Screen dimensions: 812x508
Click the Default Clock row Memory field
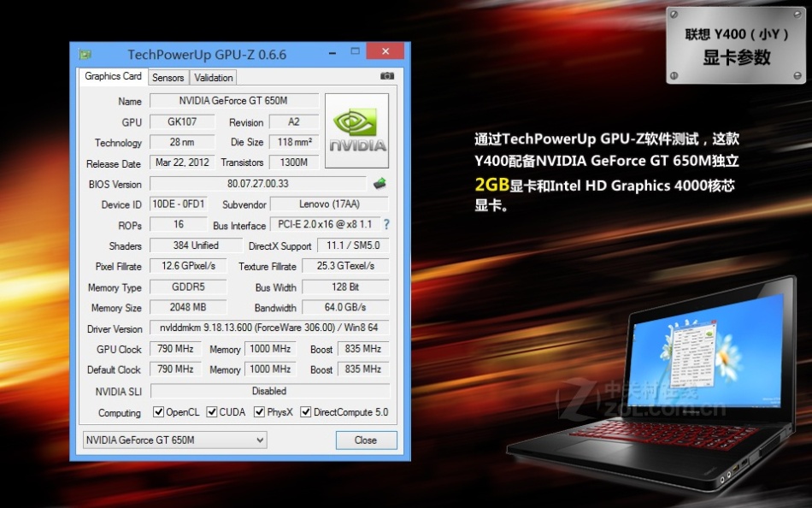click(x=270, y=369)
